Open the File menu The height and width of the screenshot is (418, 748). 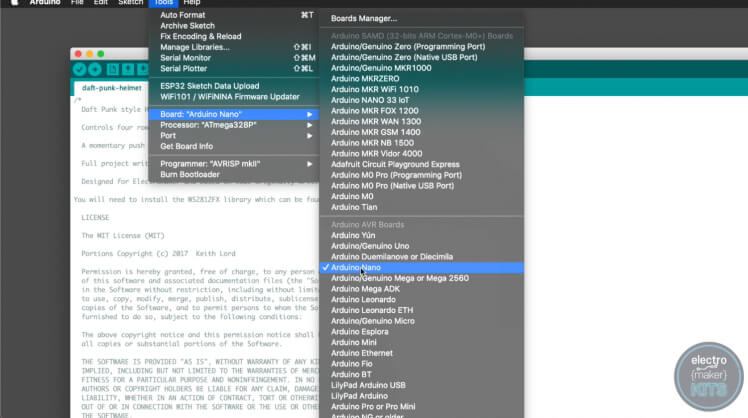click(77, 2)
